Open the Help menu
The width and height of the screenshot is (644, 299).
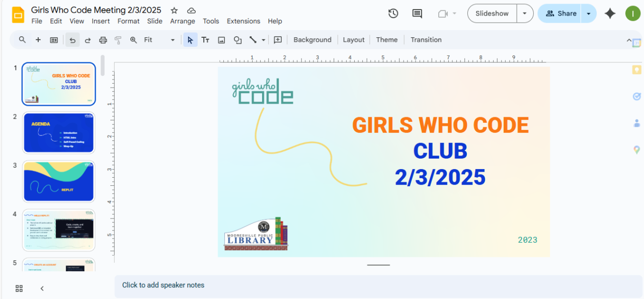pyautogui.click(x=275, y=21)
